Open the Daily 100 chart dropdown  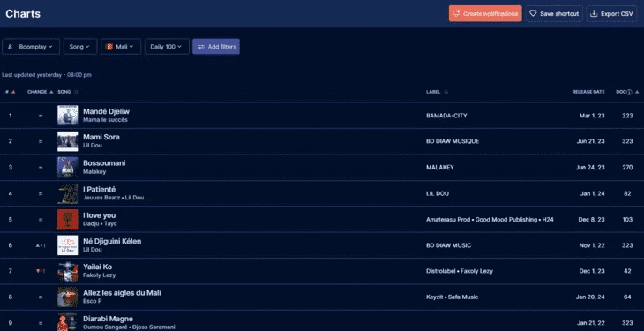pos(167,47)
